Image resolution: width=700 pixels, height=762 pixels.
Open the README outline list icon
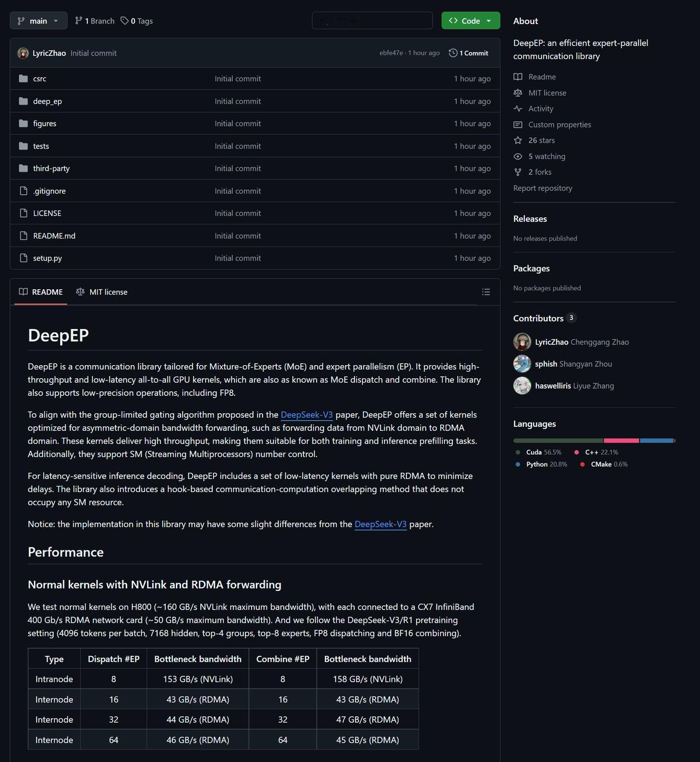486,292
